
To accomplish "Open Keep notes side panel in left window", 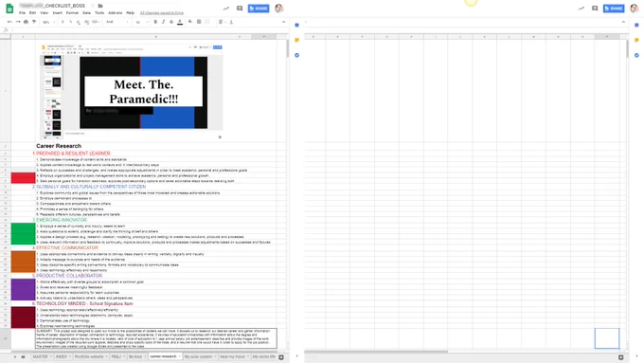I will pos(297,40).
